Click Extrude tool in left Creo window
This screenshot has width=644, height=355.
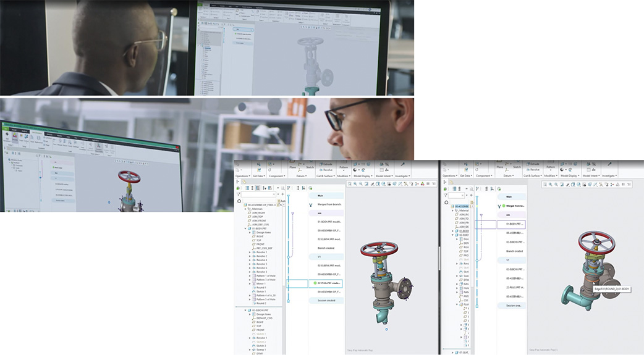pyautogui.click(x=327, y=164)
